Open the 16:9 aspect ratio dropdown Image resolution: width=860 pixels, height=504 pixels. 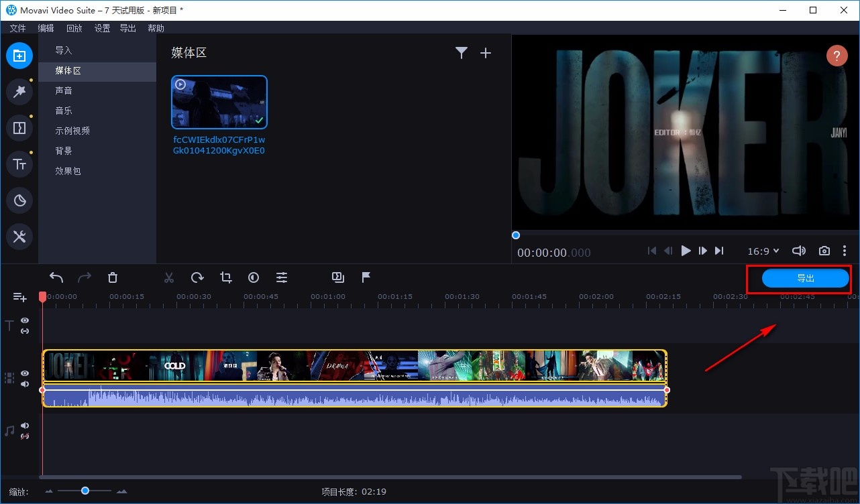(763, 251)
